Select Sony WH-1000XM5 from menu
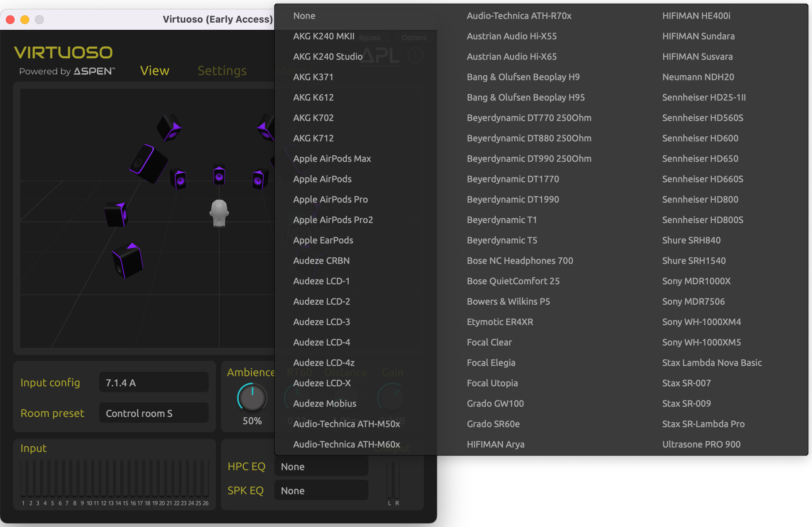Viewport: 812px width, 527px height. [701, 342]
